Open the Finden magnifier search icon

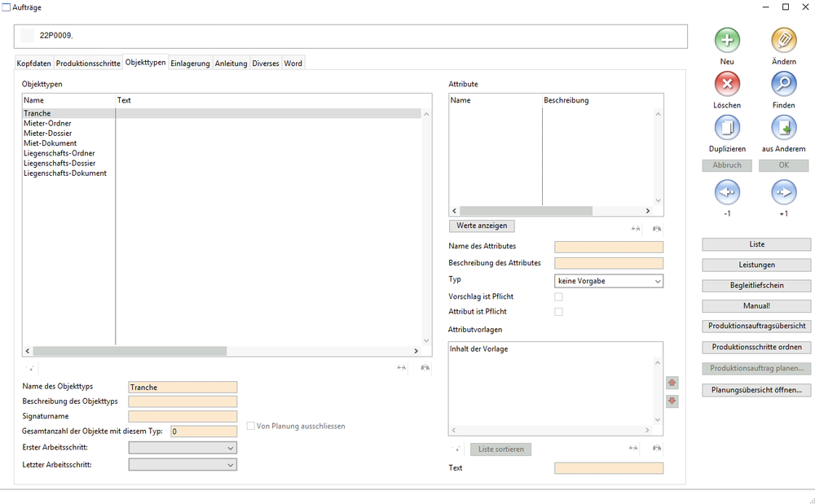click(x=783, y=84)
